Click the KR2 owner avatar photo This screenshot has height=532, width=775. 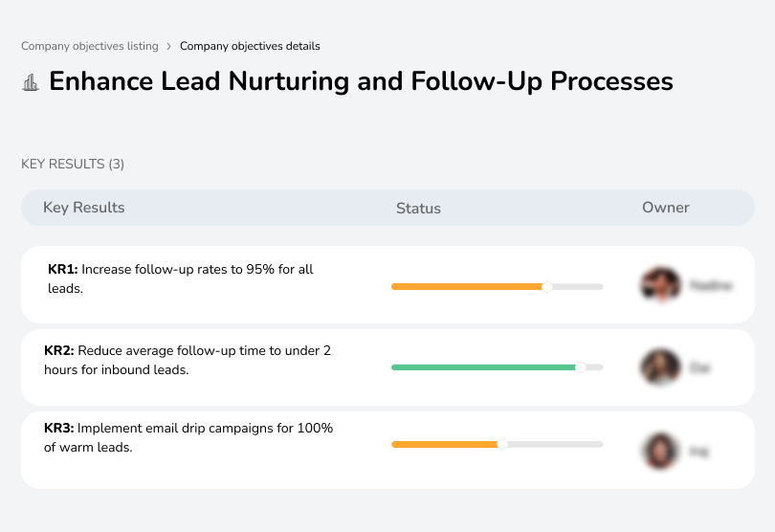tap(660, 367)
